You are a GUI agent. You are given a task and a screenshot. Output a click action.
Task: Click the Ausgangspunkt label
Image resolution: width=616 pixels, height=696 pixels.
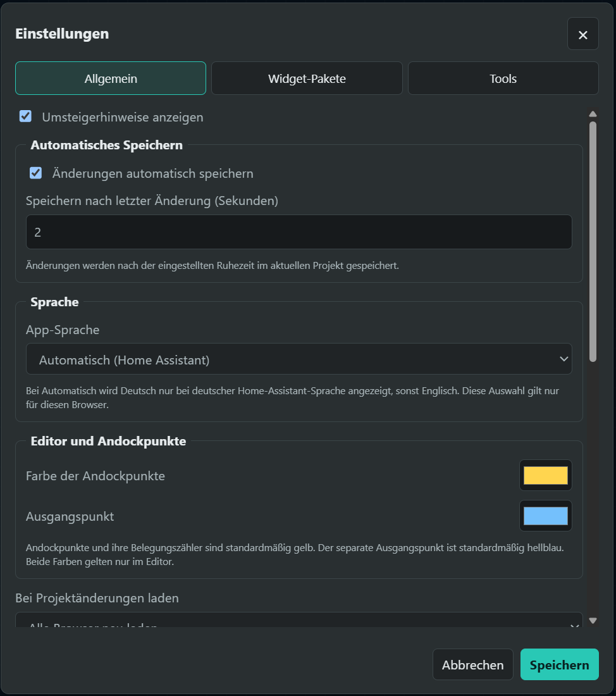click(70, 516)
